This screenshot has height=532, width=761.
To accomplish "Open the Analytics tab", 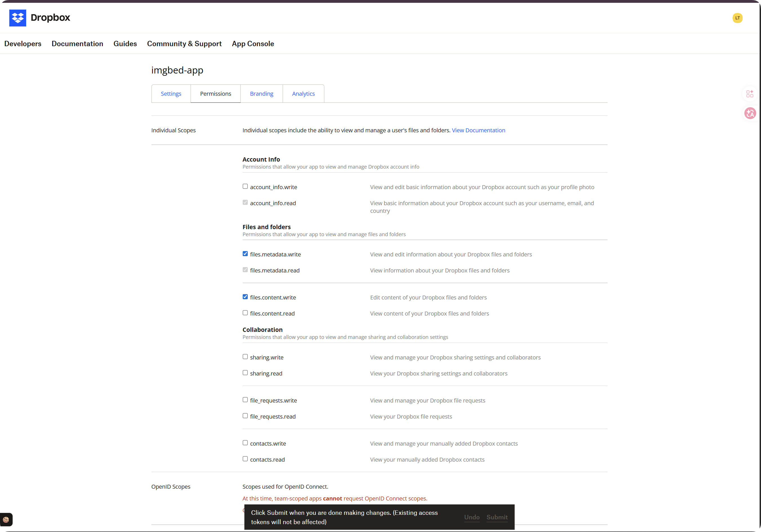I will (303, 94).
